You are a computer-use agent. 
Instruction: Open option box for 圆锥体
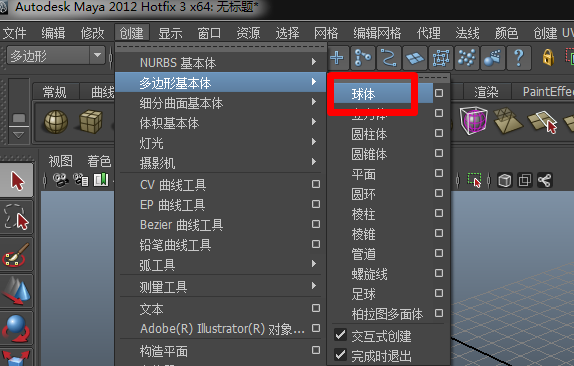pos(439,153)
